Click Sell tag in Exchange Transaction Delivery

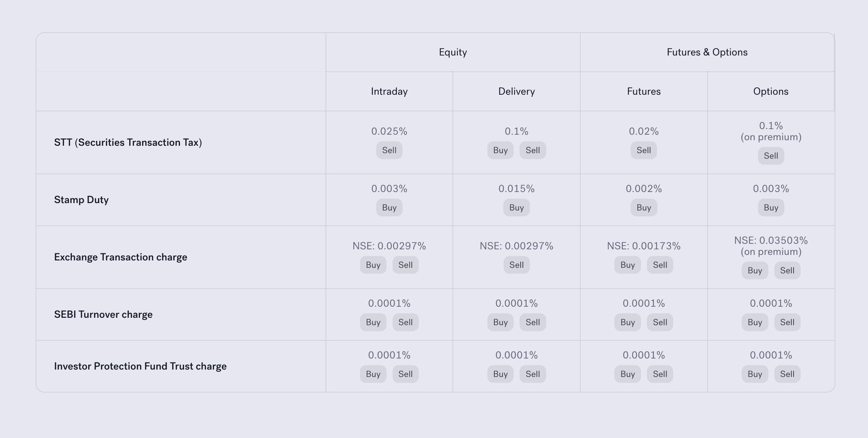516,265
